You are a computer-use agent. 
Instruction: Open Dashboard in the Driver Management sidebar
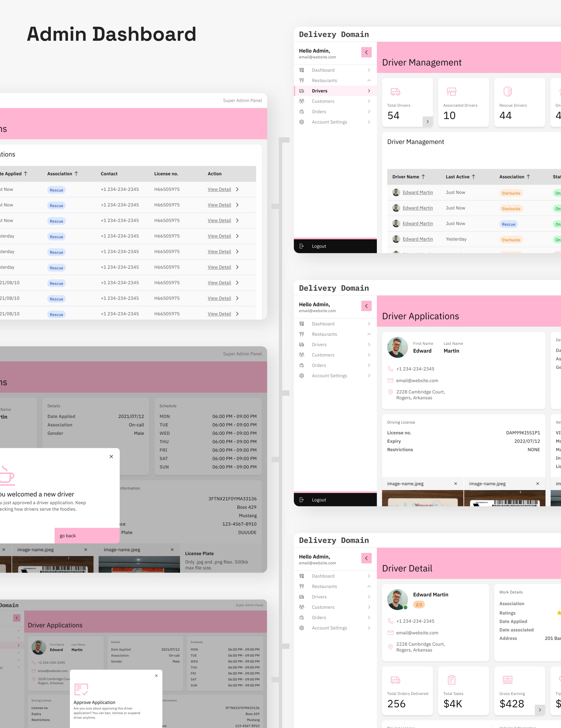click(335, 70)
